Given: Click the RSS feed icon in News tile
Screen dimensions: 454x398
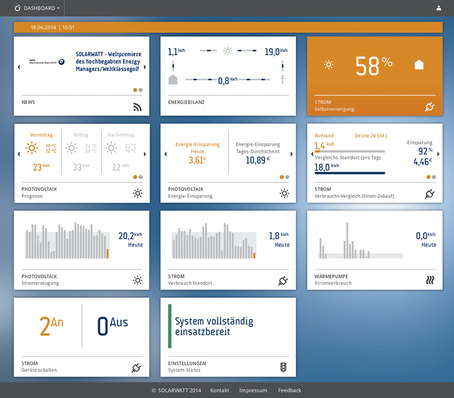Looking at the screenshot, I should 137,107.
